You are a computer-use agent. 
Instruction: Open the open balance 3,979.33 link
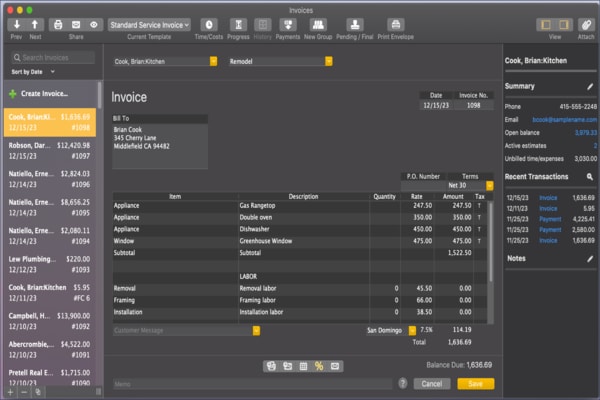[x=585, y=133]
